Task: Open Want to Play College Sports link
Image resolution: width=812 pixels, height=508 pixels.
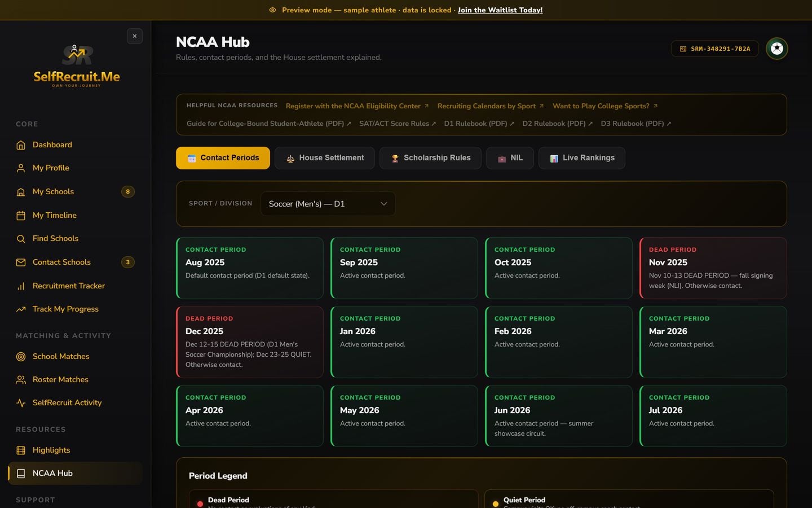Action: pyautogui.click(x=605, y=106)
